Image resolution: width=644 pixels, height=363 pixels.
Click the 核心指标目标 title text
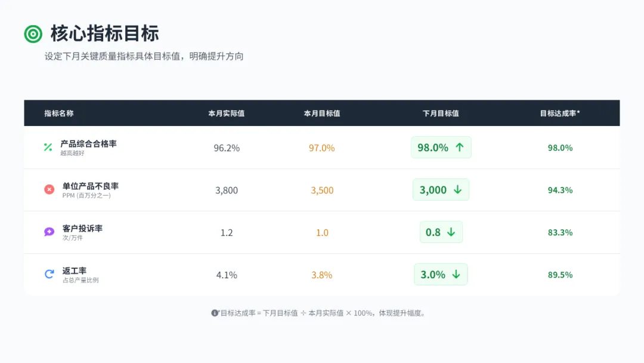[105, 33]
